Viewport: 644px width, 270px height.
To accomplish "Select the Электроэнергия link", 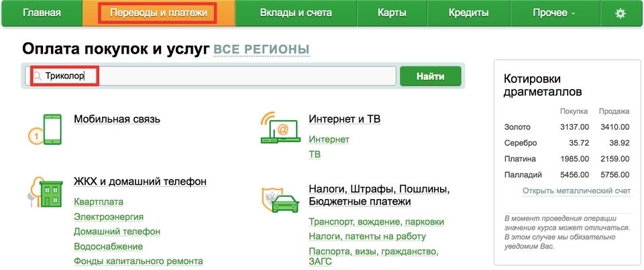I will [x=109, y=216].
